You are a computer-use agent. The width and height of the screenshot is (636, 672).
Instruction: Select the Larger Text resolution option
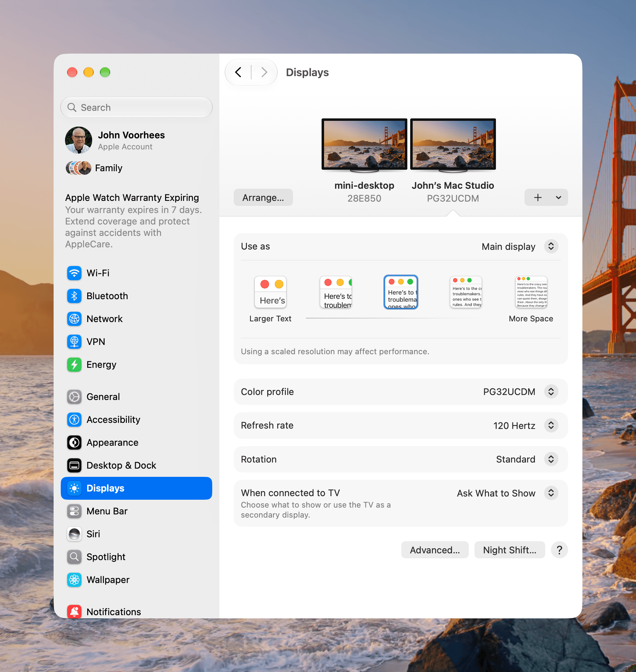pos(270,292)
